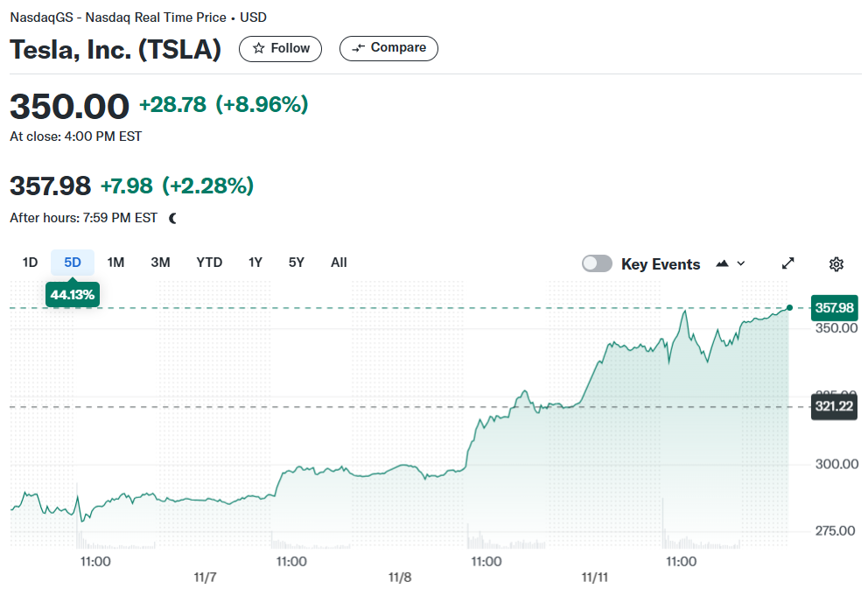The width and height of the screenshot is (868, 596).
Task: Click the compare arrows icon
Action: click(358, 48)
